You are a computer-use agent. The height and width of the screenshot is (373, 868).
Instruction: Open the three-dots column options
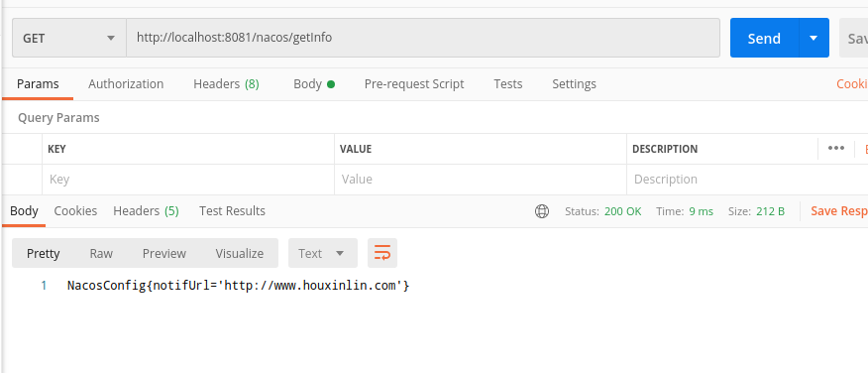836,149
